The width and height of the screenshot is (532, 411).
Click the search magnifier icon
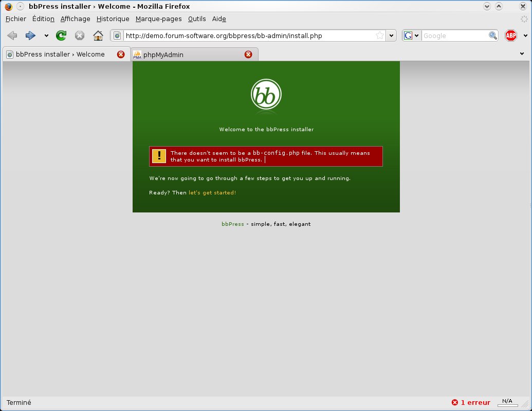click(x=492, y=35)
